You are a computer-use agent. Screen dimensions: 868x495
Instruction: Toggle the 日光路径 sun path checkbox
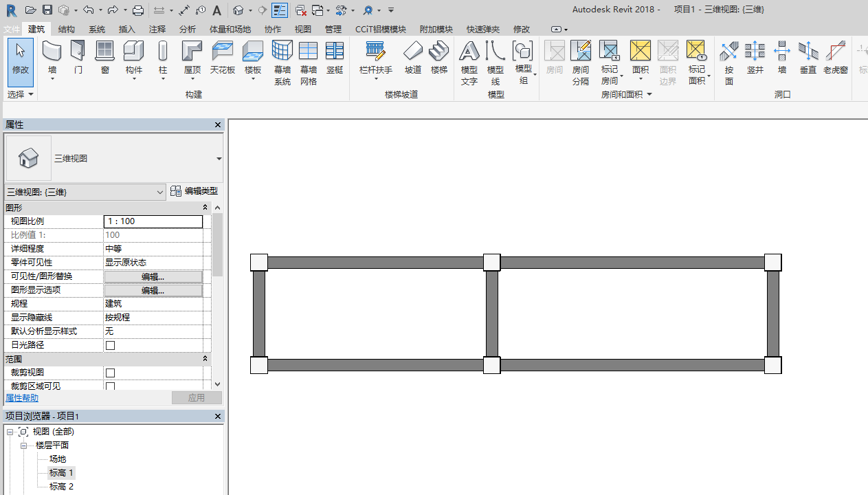click(110, 345)
